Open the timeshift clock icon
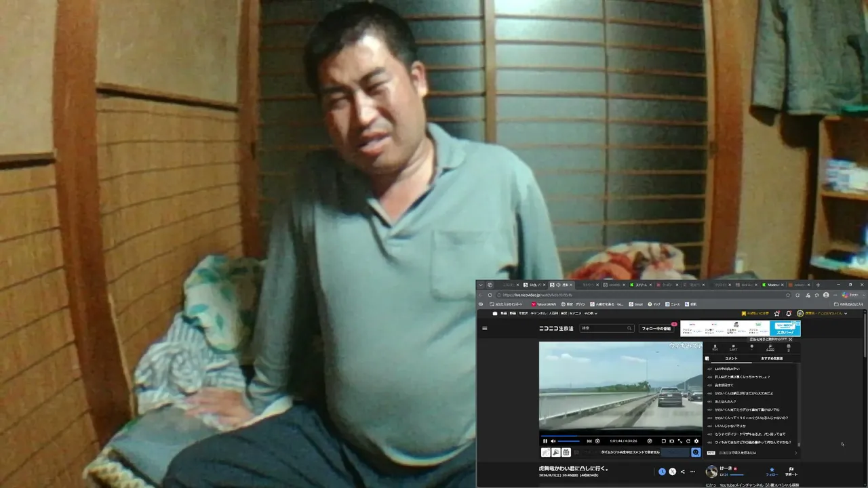This screenshot has width=868, height=488. 662,472
